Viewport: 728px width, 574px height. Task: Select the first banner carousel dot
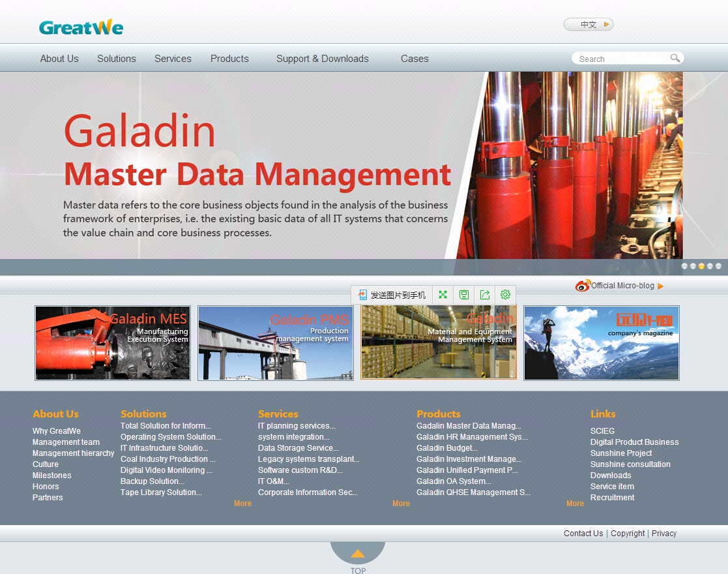pyautogui.click(x=684, y=266)
